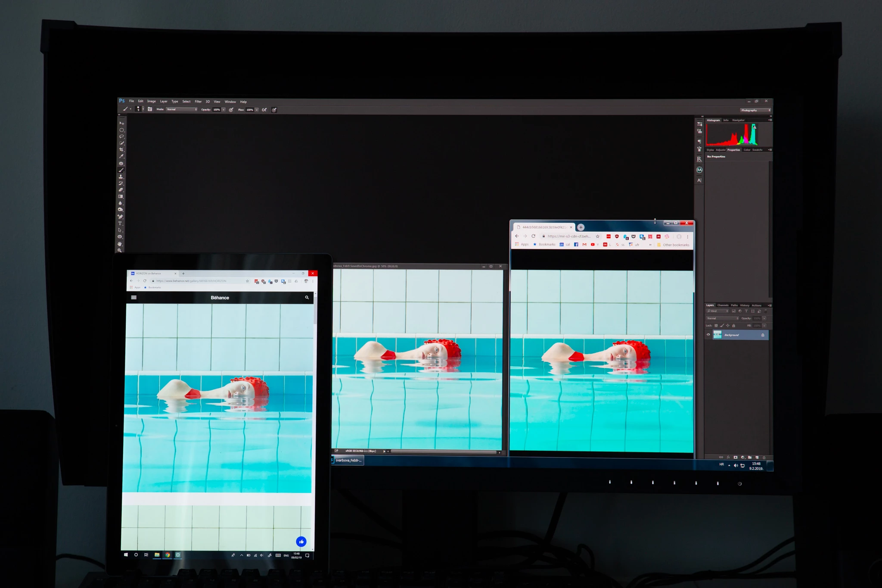Hide the Background layer via eye icon
Viewport: 882px width, 588px height.
click(708, 335)
